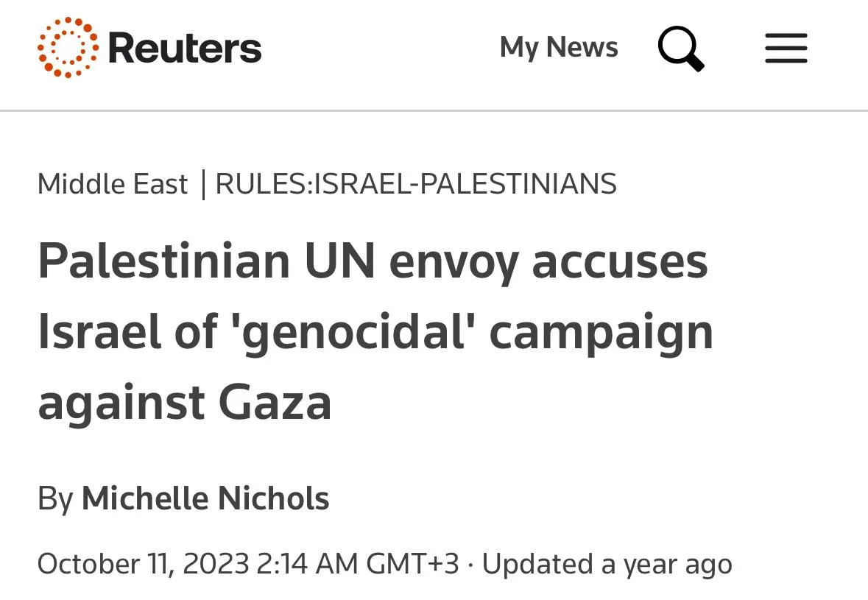Open search with the magnifying glass icon

(x=680, y=49)
